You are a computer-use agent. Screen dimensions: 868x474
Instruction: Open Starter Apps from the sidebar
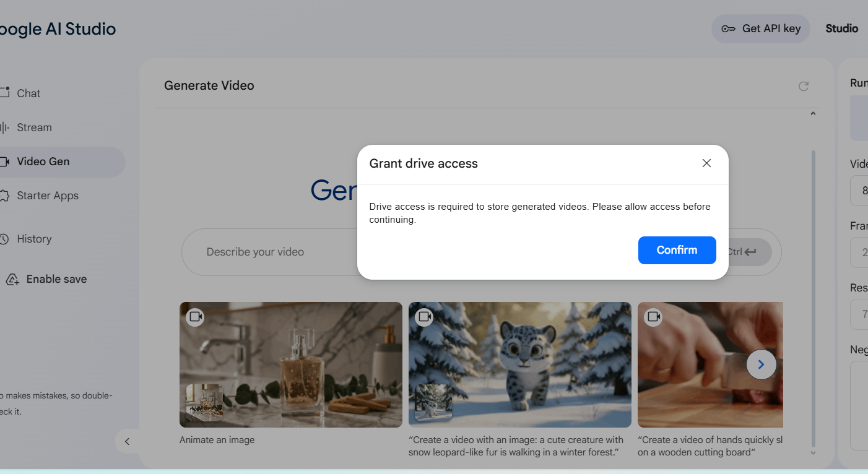point(47,196)
